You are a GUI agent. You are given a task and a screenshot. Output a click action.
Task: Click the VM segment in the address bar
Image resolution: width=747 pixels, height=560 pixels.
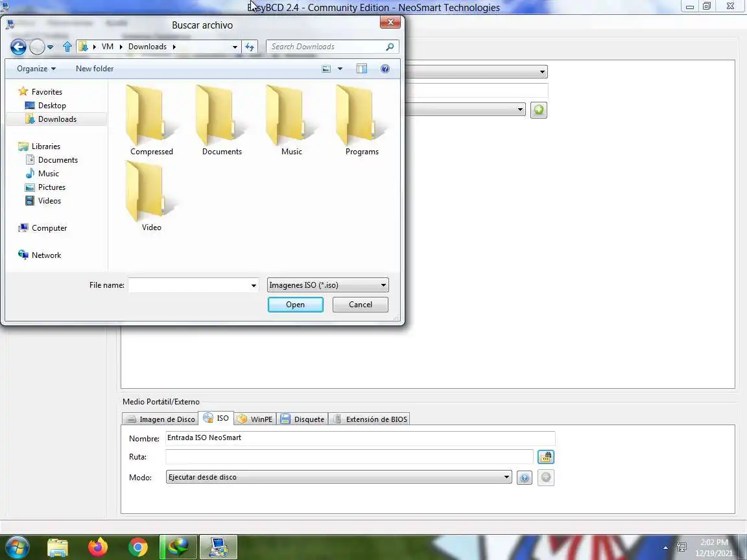tap(108, 47)
